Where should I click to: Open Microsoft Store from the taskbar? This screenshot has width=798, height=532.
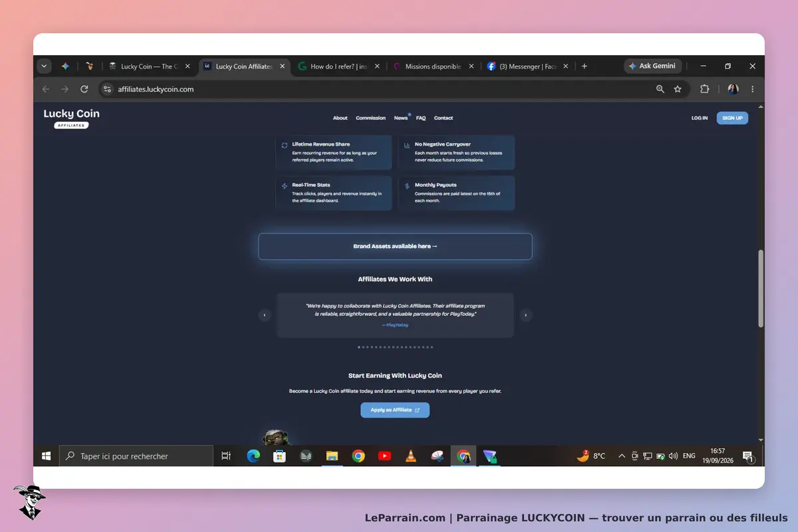[x=279, y=456]
